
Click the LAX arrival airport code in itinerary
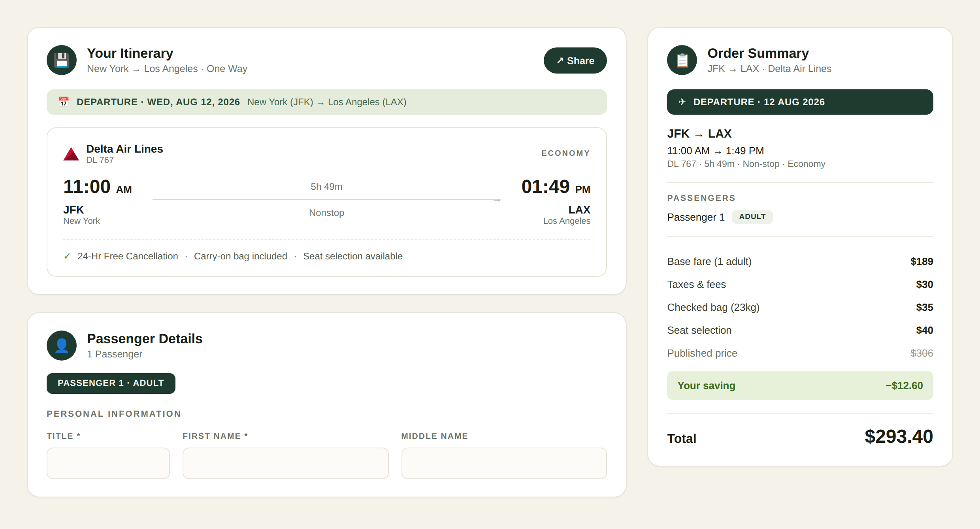pyautogui.click(x=579, y=210)
